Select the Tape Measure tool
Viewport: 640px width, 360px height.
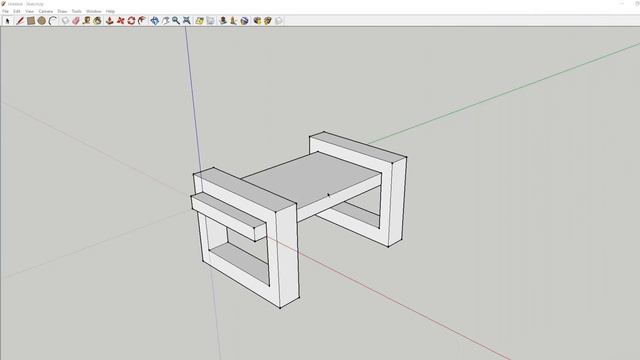[87, 20]
